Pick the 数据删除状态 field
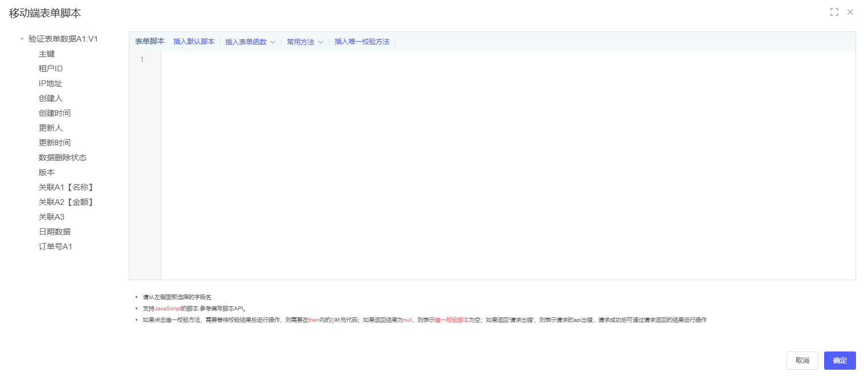This screenshot has height=376, width=868. [x=63, y=157]
